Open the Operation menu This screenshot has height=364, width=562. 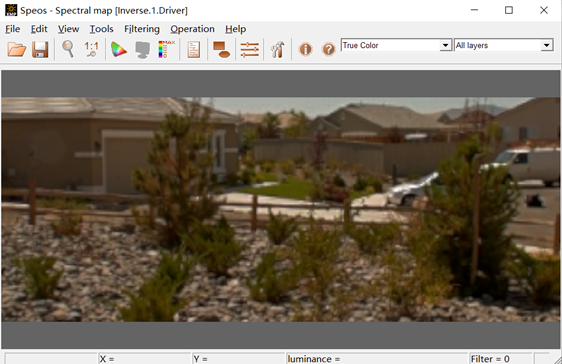pyautogui.click(x=192, y=29)
